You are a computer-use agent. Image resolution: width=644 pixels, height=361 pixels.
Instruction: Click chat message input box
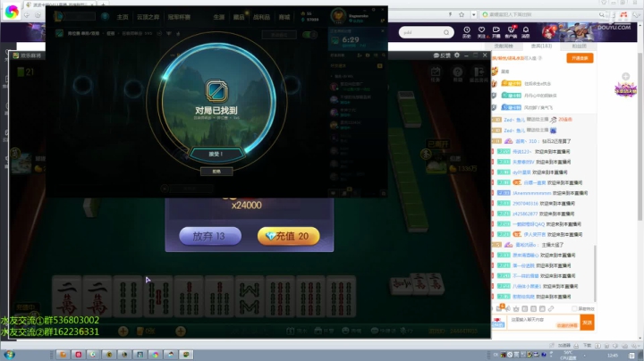pyautogui.click(x=544, y=322)
